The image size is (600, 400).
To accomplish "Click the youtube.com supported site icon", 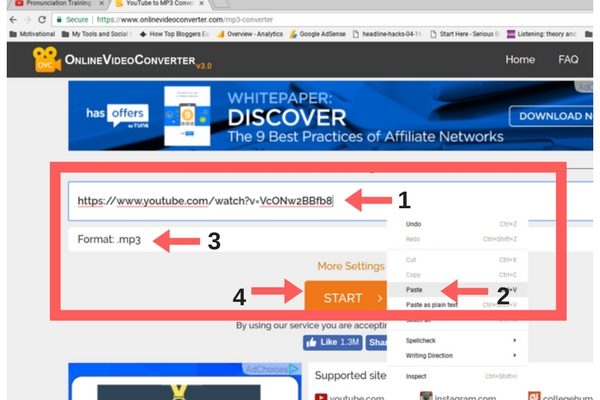I will click(x=321, y=397).
